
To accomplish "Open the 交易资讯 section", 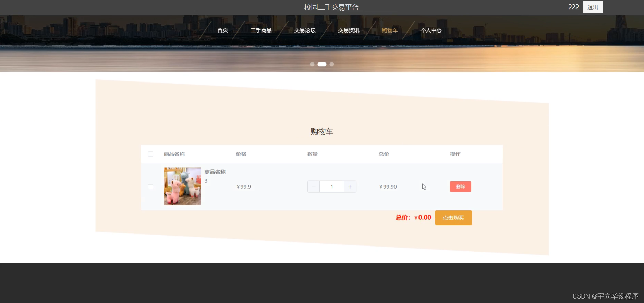I will tap(349, 30).
